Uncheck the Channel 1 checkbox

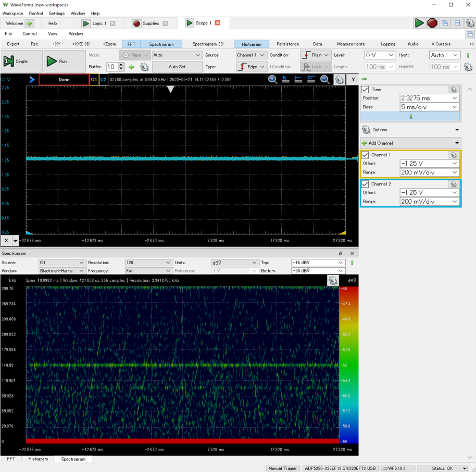(x=365, y=155)
